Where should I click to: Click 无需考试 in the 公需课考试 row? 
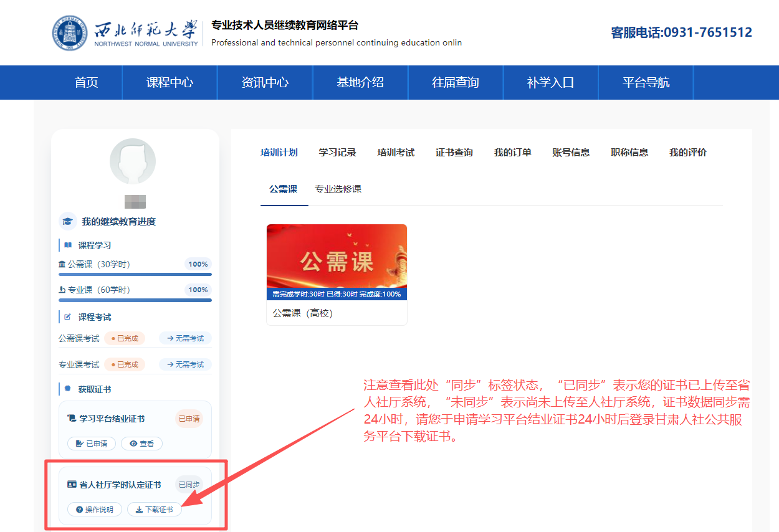coord(185,338)
